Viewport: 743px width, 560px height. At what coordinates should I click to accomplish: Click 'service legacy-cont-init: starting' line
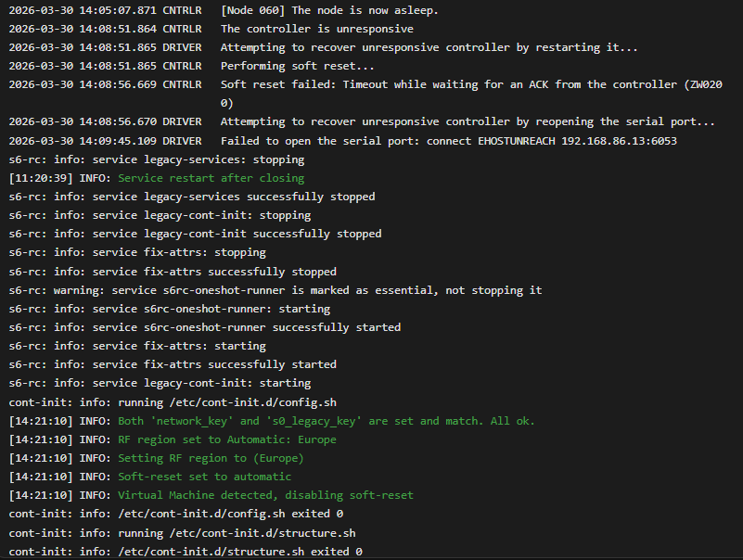click(160, 383)
